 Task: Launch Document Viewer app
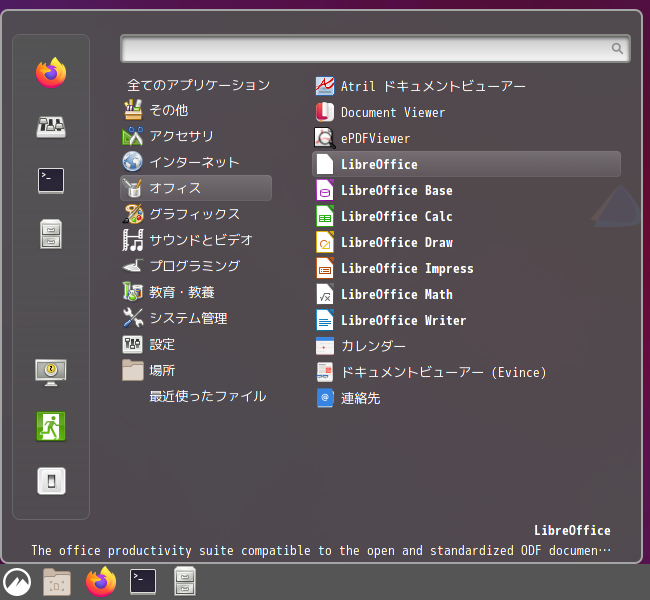click(466, 112)
